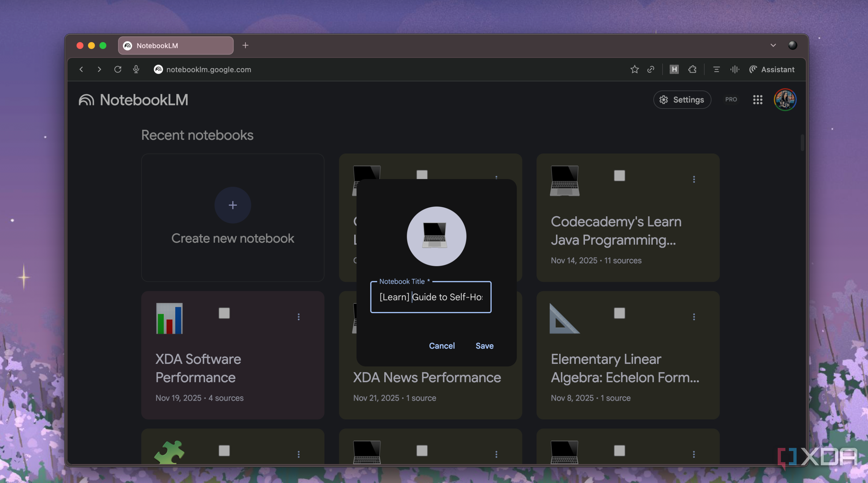Select the NotebookLM browser tab
The image size is (868, 483).
(176, 46)
